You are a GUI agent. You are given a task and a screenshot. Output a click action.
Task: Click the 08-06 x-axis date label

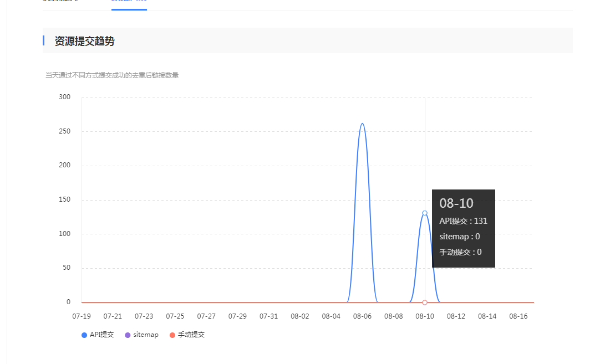tap(362, 316)
